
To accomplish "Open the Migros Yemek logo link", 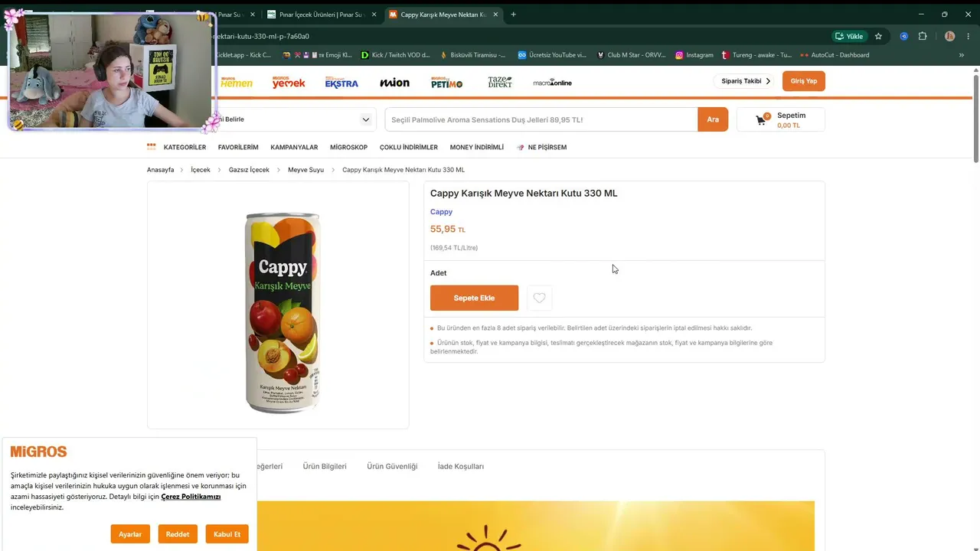I will point(289,83).
